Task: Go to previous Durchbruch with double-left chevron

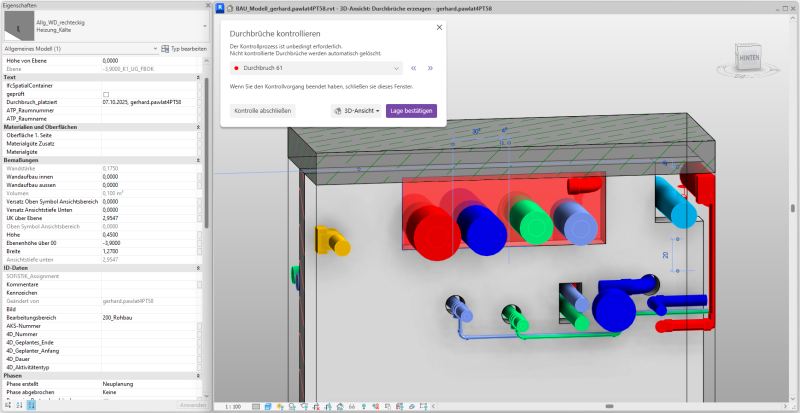Action: (x=413, y=68)
